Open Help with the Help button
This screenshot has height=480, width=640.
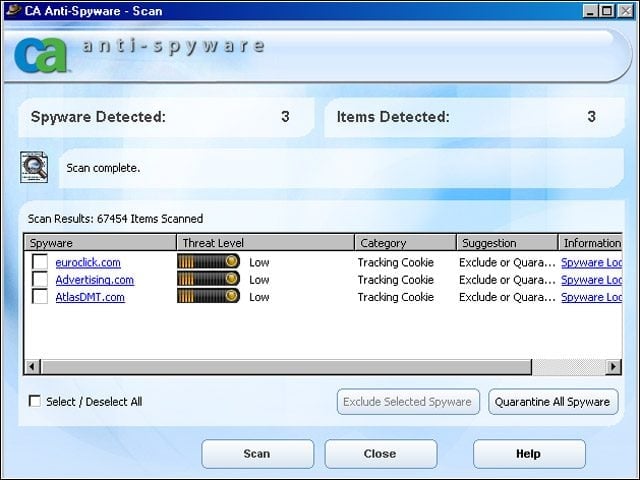(x=529, y=454)
